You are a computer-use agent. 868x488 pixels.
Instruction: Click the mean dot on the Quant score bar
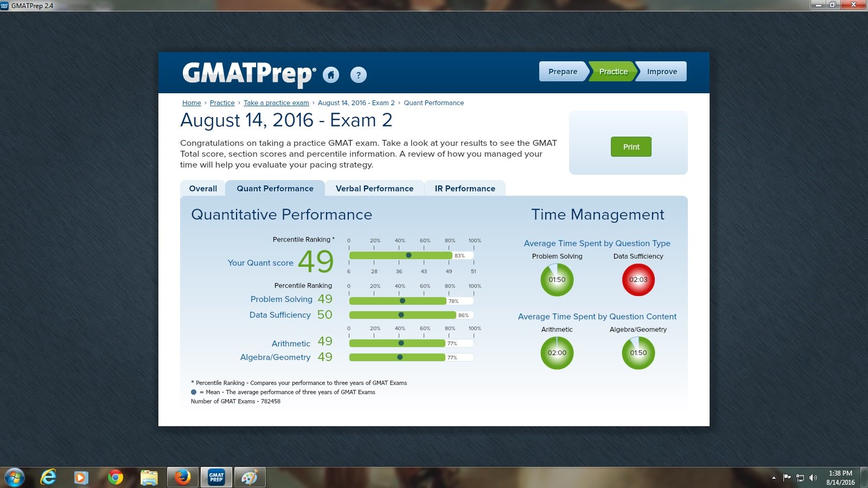409,255
